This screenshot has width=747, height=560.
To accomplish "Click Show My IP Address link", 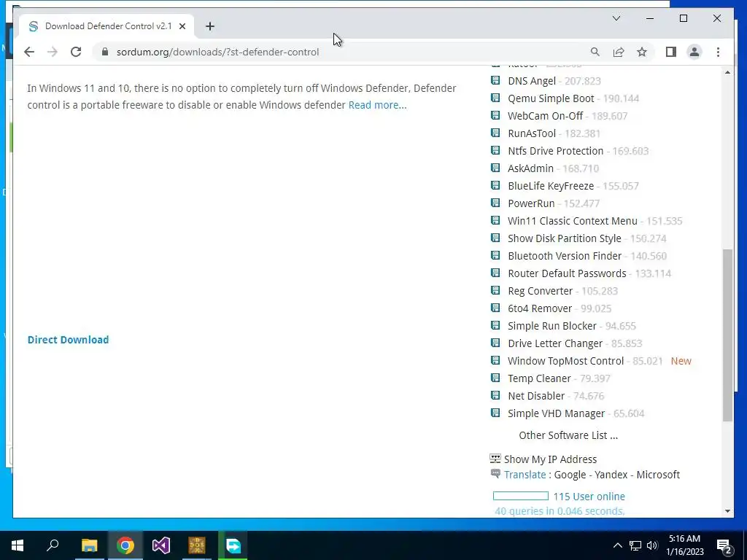I will [x=550, y=459].
